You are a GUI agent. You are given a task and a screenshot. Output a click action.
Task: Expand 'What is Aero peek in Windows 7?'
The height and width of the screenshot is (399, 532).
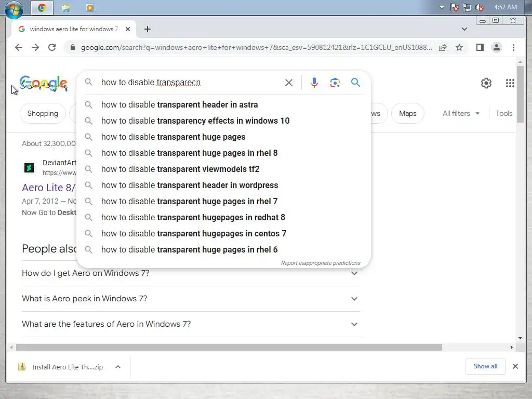pyautogui.click(x=190, y=299)
